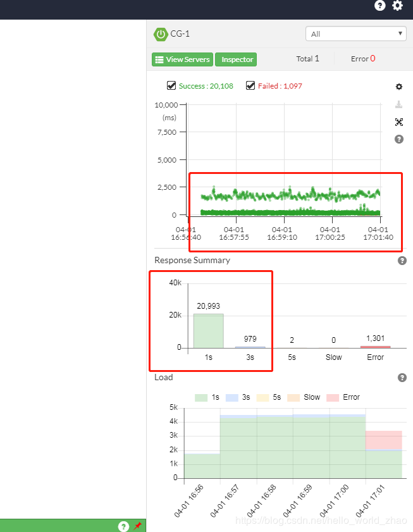Click the View Servers button
Viewport: 413px width, 532px height.
point(182,59)
